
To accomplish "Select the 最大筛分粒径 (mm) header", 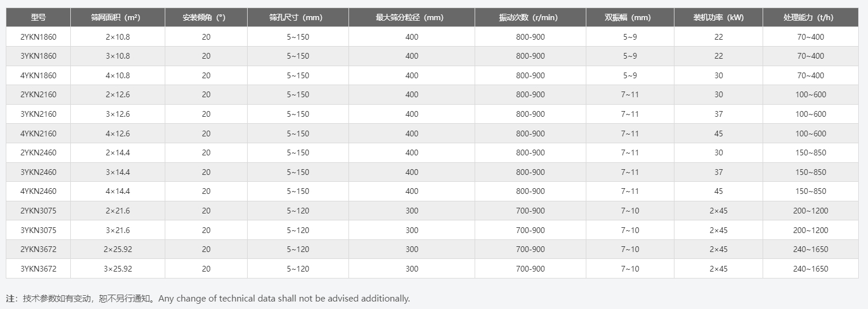I will [412, 17].
